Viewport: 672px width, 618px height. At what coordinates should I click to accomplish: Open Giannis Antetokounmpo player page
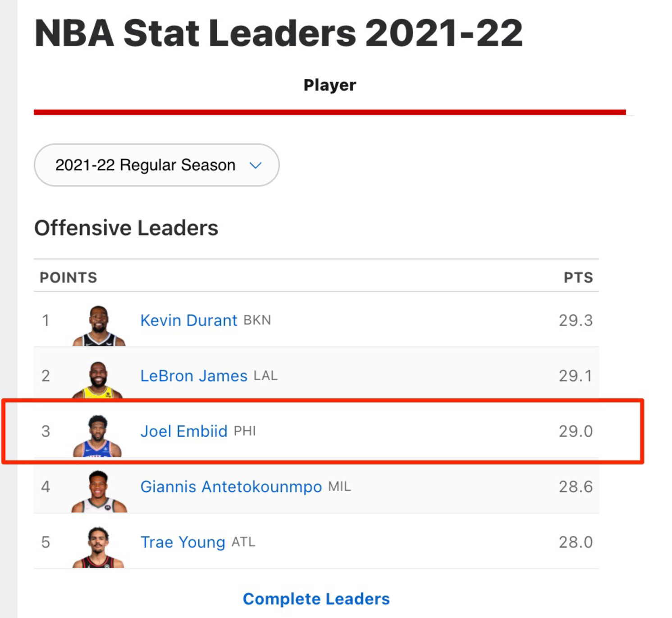[231, 486]
